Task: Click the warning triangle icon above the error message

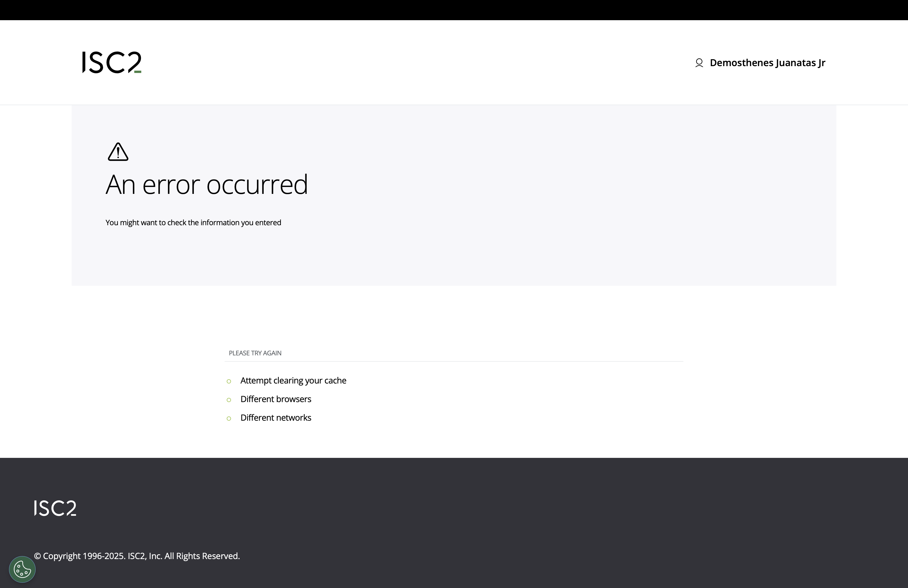Action: coord(118,152)
